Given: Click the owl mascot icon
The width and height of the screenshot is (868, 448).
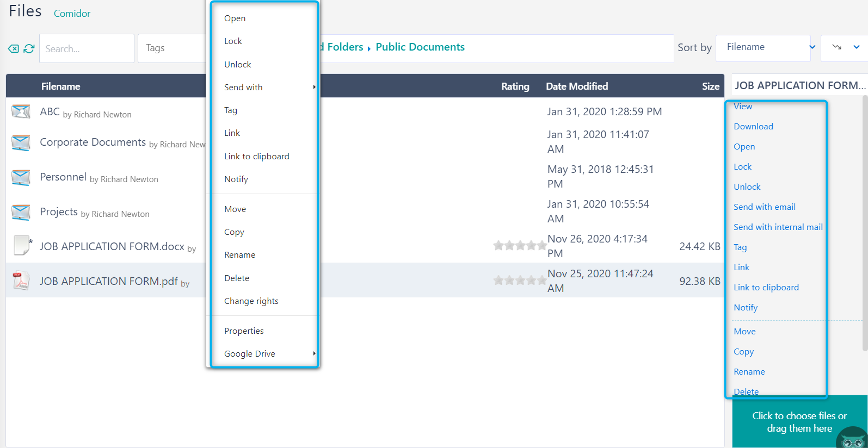Looking at the screenshot, I should [852, 438].
